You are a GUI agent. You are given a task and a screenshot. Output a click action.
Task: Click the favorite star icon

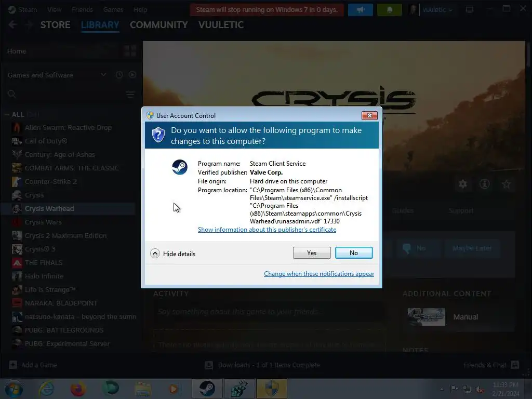(506, 184)
